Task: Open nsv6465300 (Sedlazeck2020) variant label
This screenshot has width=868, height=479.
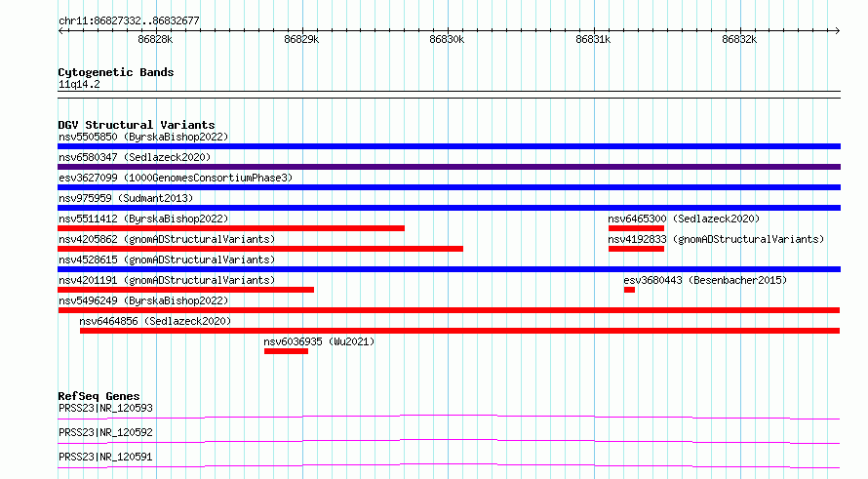Action: click(684, 219)
